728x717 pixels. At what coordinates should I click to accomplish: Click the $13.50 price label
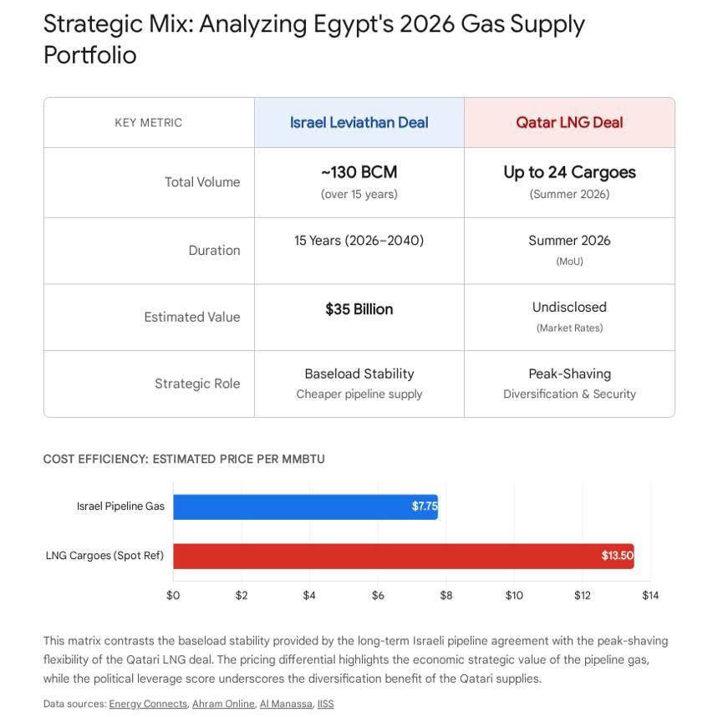[x=617, y=556]
